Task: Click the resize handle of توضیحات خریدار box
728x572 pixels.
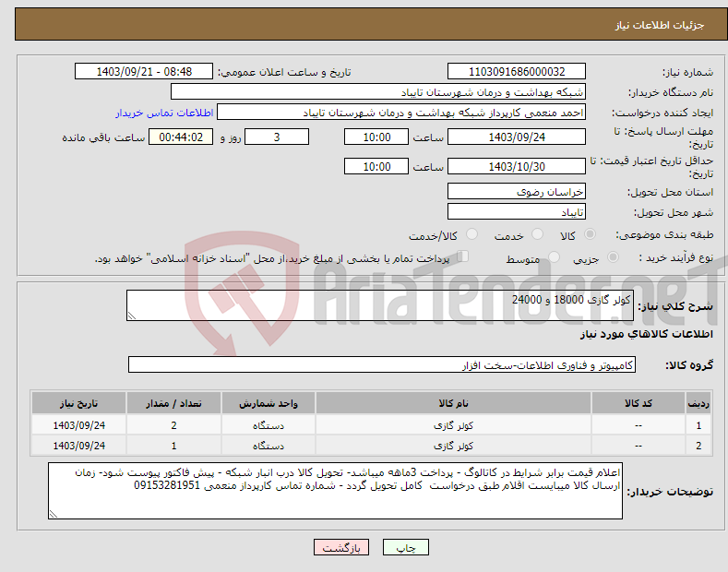Action: click(x=54, y=515)
